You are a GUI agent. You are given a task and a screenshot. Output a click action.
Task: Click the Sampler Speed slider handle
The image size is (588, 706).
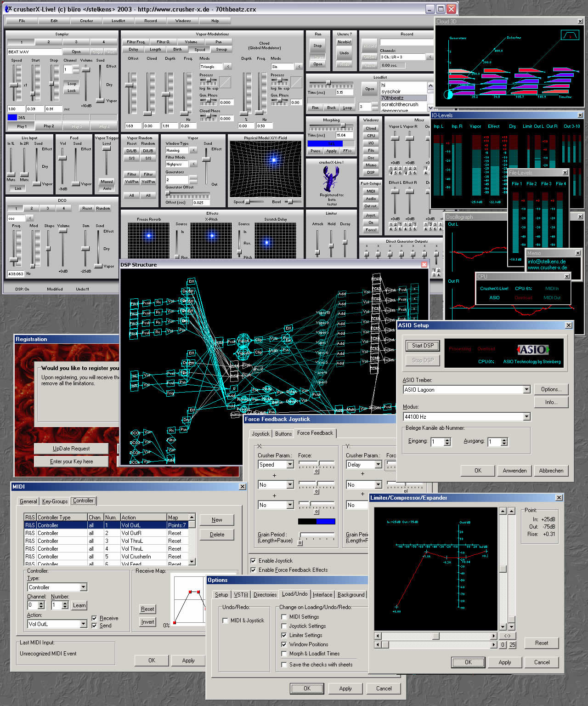(x=15, y=85)
